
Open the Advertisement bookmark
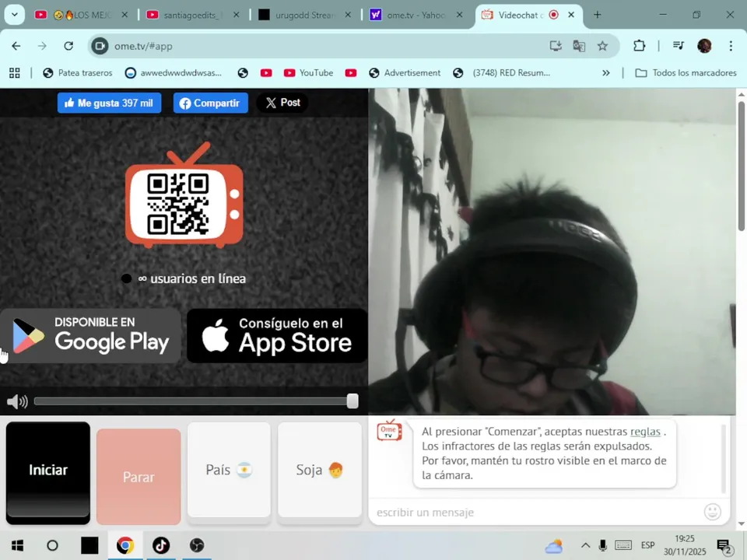(405, 73)
